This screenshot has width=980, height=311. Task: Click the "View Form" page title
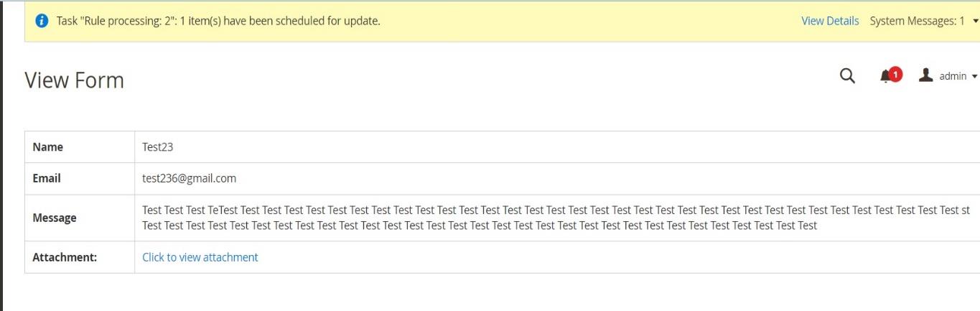pyautogui.click(x=75, y=80)
